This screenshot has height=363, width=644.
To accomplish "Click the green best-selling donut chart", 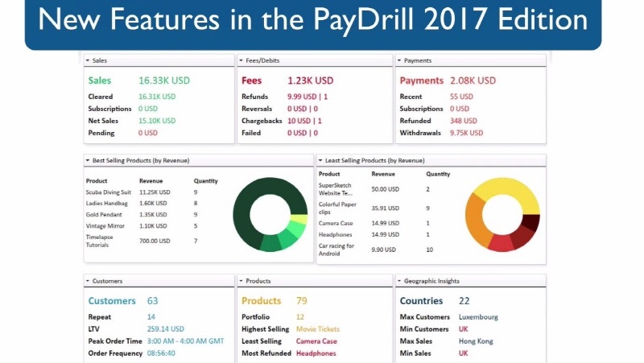I will tap(270, 214).
